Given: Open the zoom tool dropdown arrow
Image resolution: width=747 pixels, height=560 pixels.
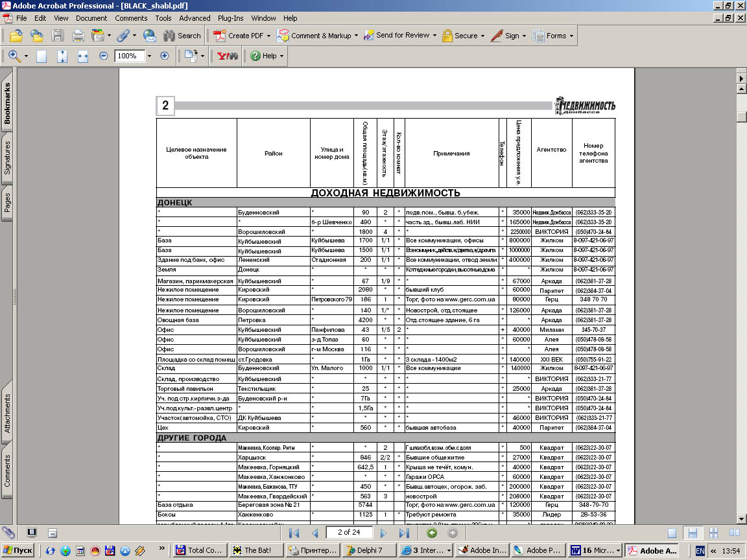Looking at the screenshot, I should 26,56.
